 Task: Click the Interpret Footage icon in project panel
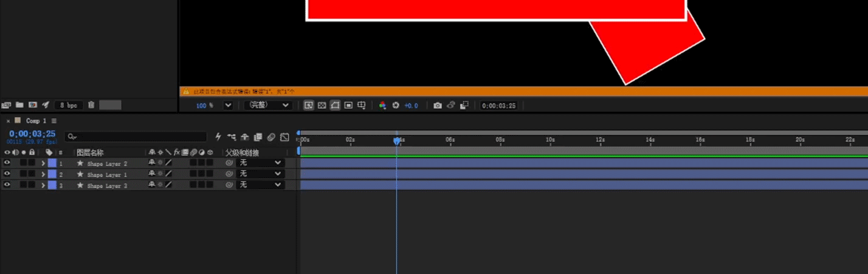click(x=7, y=105)
